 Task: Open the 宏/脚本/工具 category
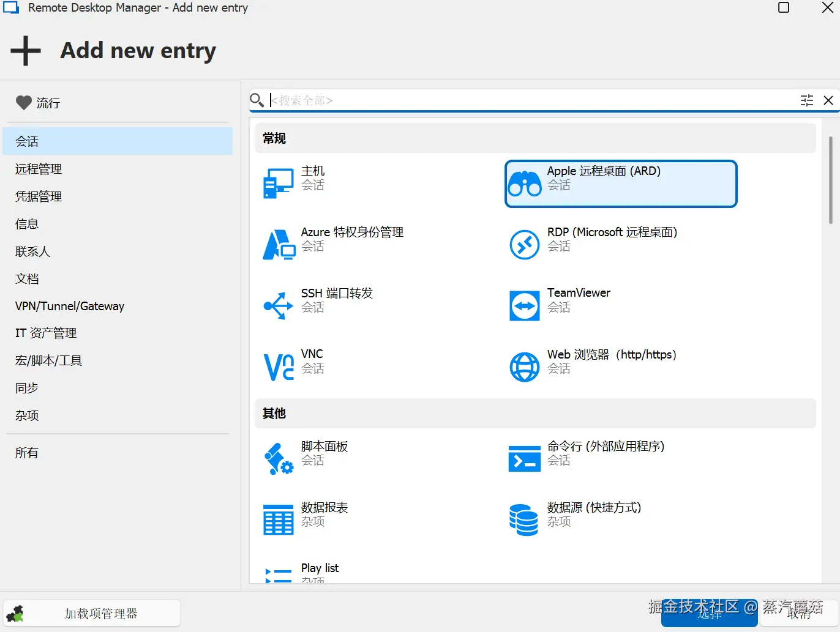(118, 360)
